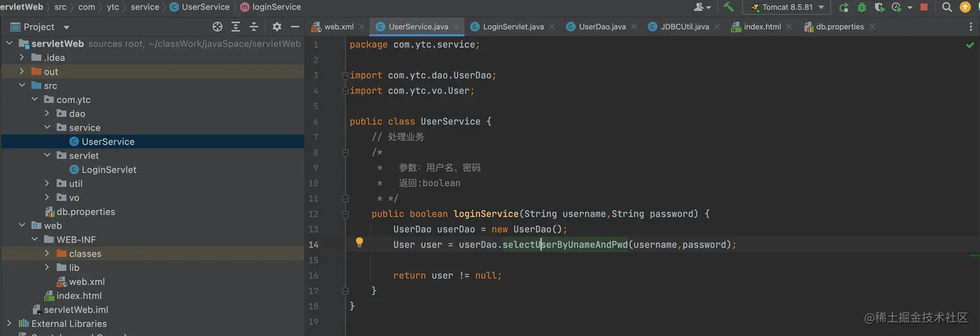Open the arrow dropdown beside the profiler icon
The height and width of the screenshot is (336, 980).
tap(910, 8)
